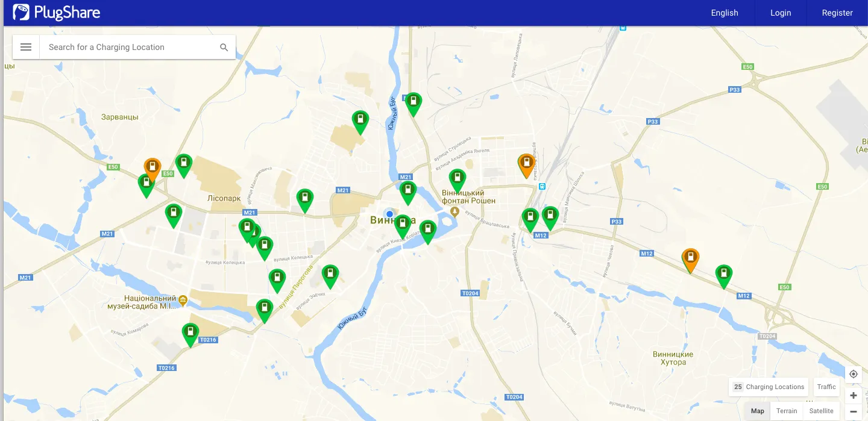Select the Map view type
868x421 pixels.
(758, 411)
